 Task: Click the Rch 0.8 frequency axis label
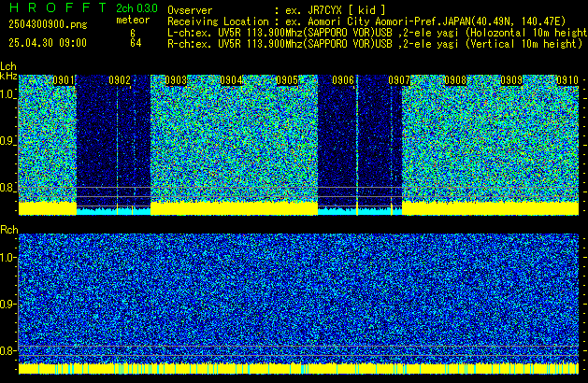[x=7, y=350]
